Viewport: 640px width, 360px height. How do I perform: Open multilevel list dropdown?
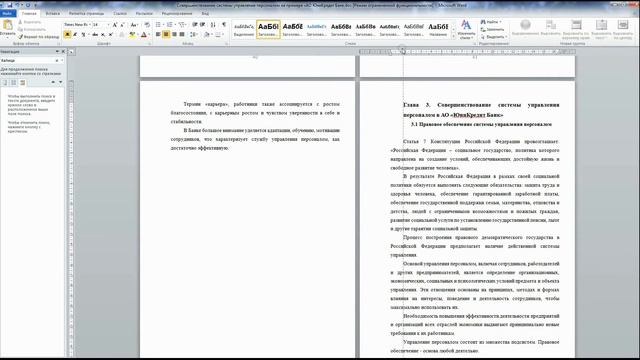pos(186,25)
